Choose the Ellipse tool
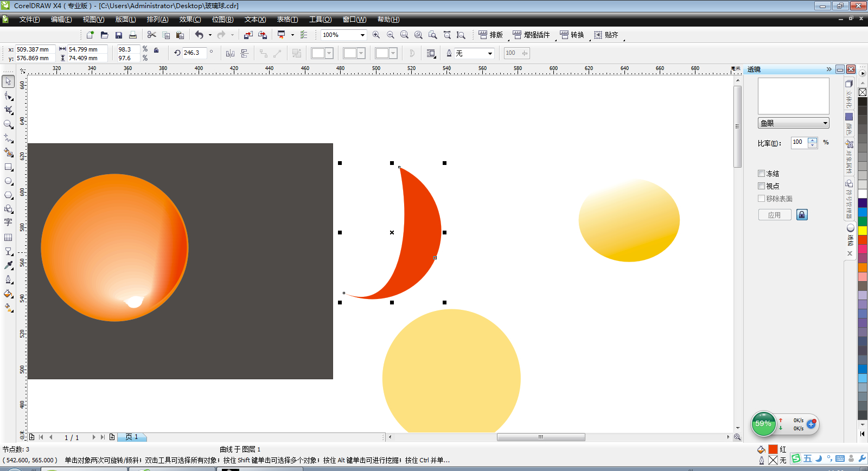This screenshot has width=868, height=471. (x=8, y=181)
